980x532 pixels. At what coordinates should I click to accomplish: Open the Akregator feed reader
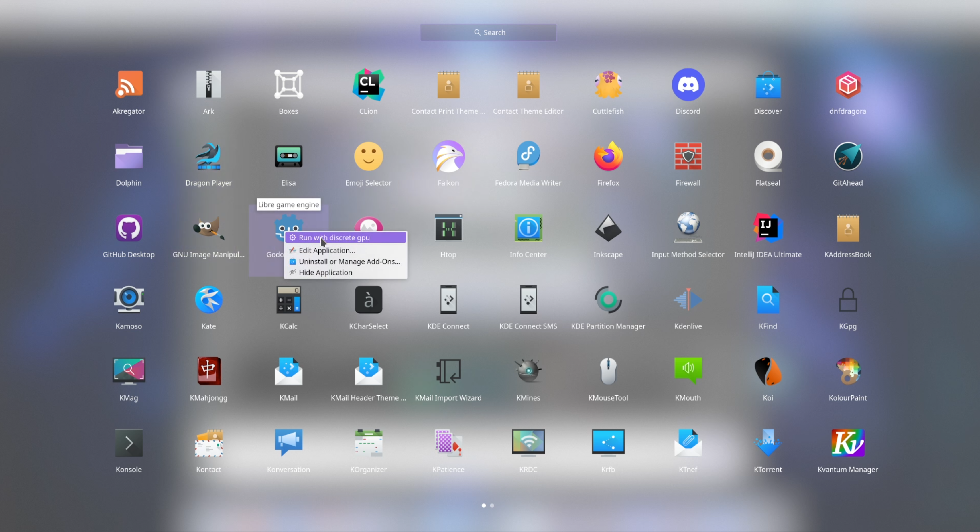pos(129,84)
